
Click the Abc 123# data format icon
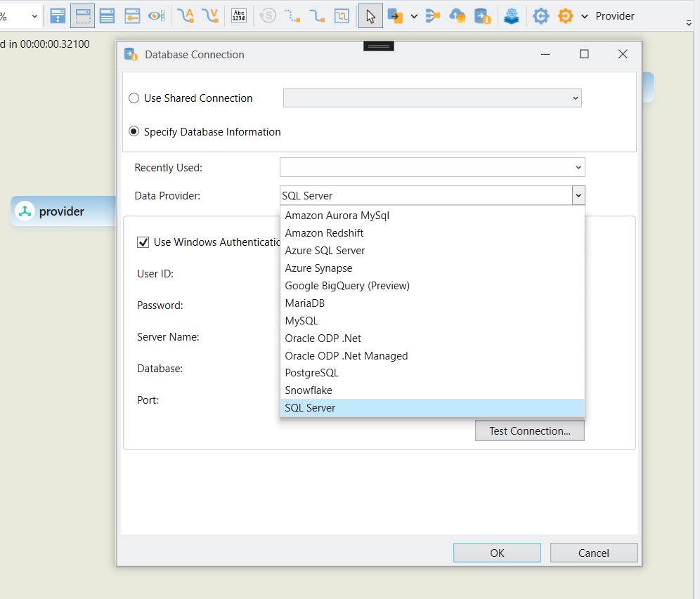click(239, 16)
